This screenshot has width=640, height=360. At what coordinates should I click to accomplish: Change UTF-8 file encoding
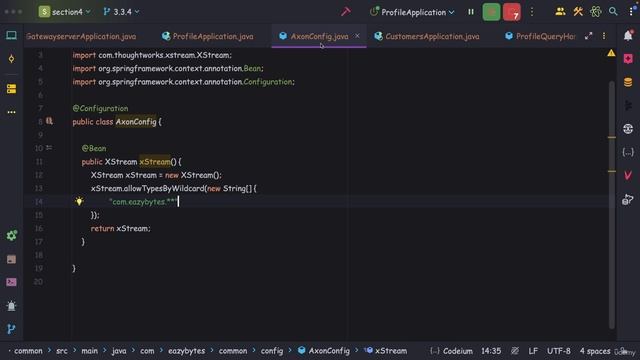point(559,351)
